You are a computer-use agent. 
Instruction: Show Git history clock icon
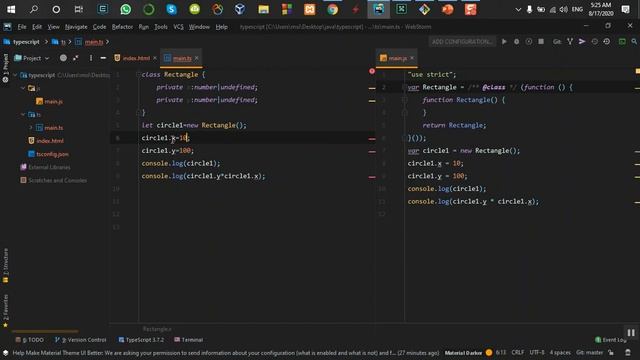click(x=594, y=42)
